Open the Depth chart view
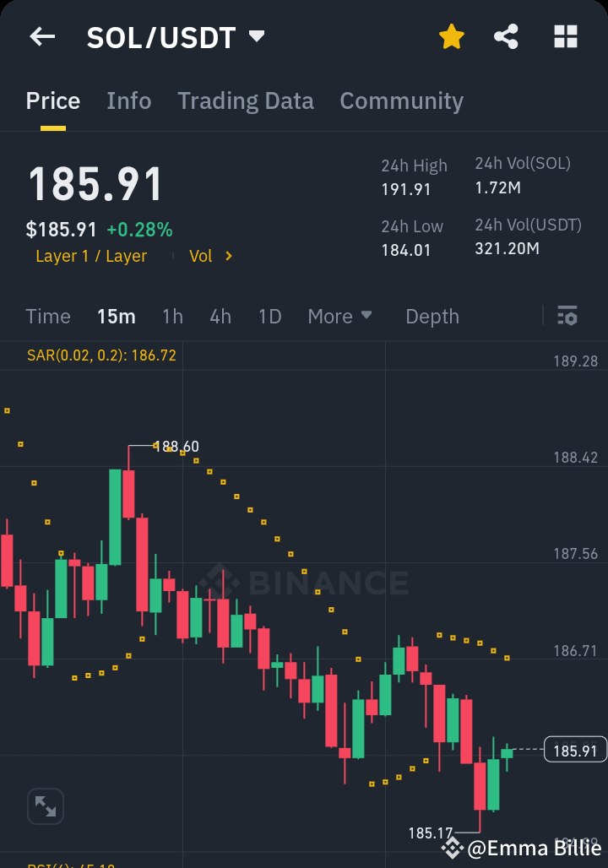608x868 pixels. [432, 316]
